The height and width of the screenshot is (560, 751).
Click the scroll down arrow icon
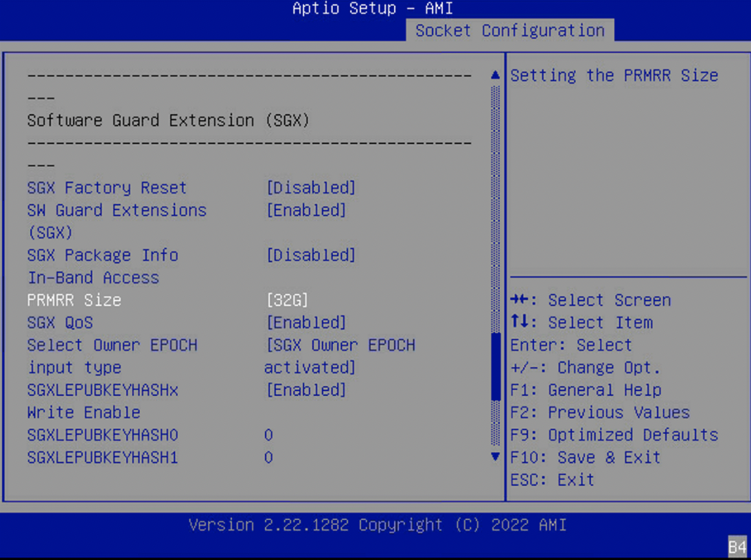(495, 457)
